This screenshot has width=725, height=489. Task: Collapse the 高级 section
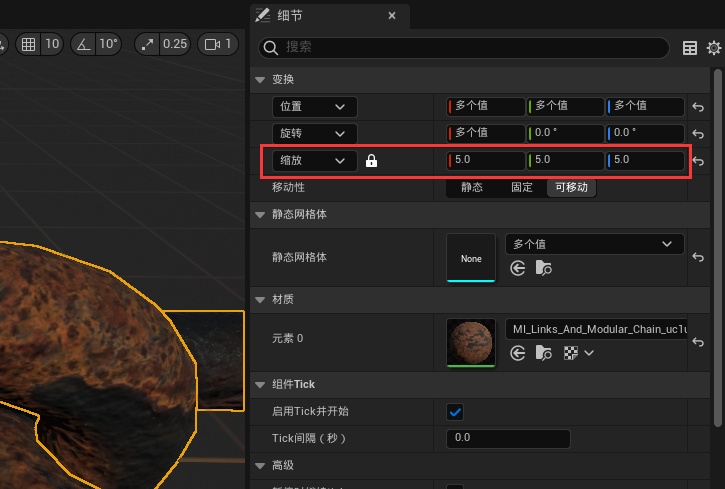point(260,465)
